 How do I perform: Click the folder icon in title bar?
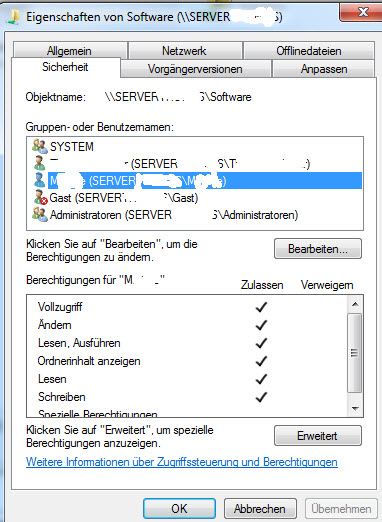14,17
